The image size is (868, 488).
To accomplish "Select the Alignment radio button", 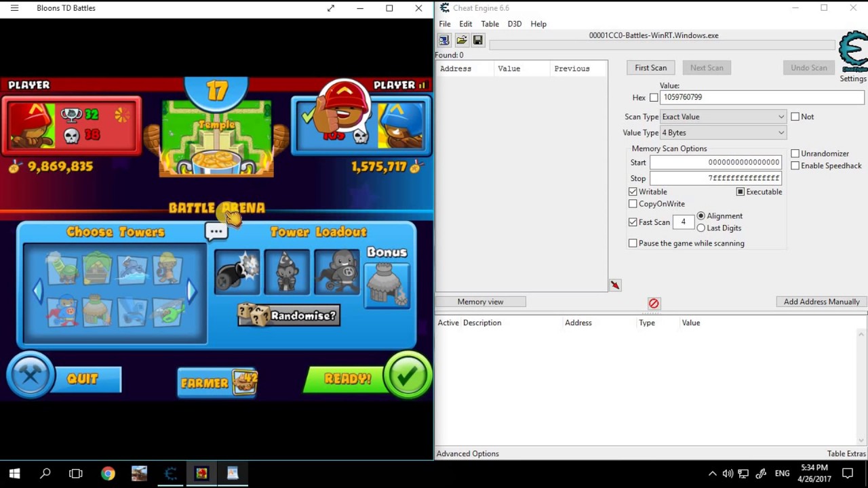I will pos(701,216).
